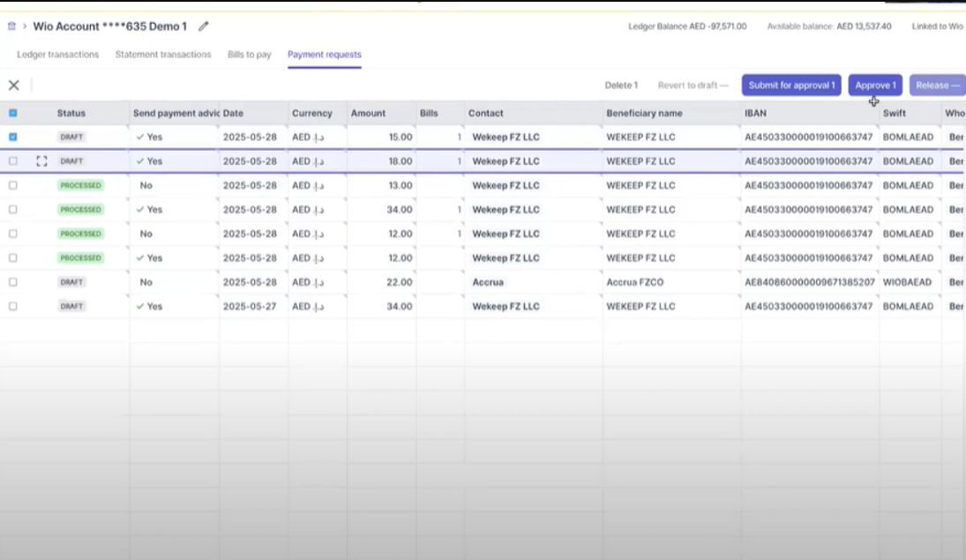966x560 pixels.
Task: Go to the Bills to pay tab
Action: point(250,54)
